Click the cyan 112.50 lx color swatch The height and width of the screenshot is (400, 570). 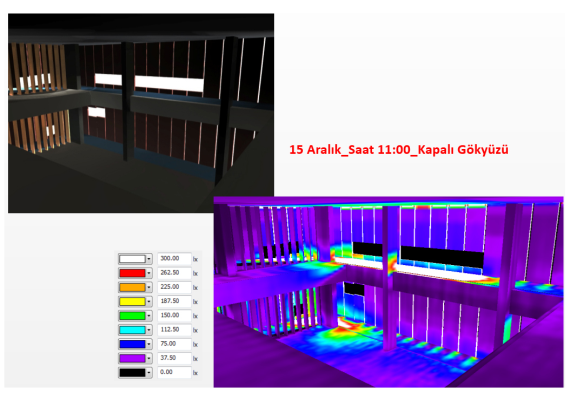click(132, 330)
